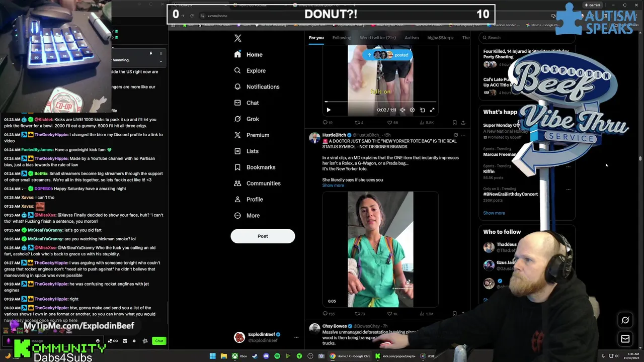644x362 pixels.
Task: Open the top video's settings gear
Action: (x=412, y=110)
